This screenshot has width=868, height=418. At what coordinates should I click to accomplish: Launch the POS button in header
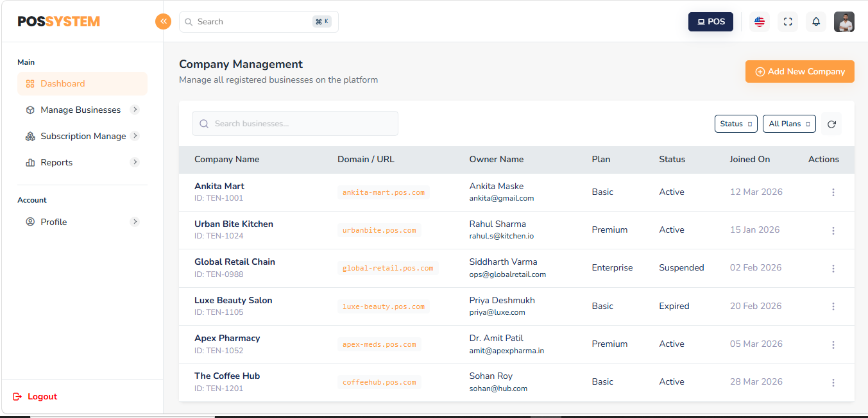click(710, 22)
